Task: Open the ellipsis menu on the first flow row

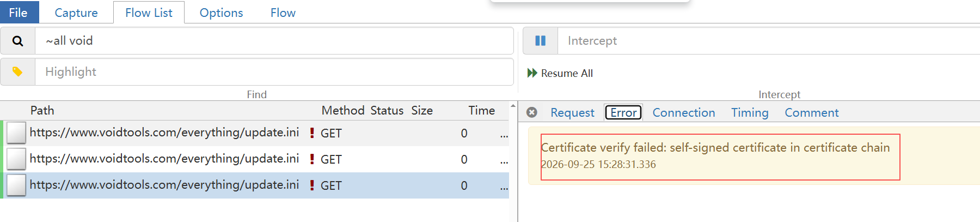Action: (504, 136)
